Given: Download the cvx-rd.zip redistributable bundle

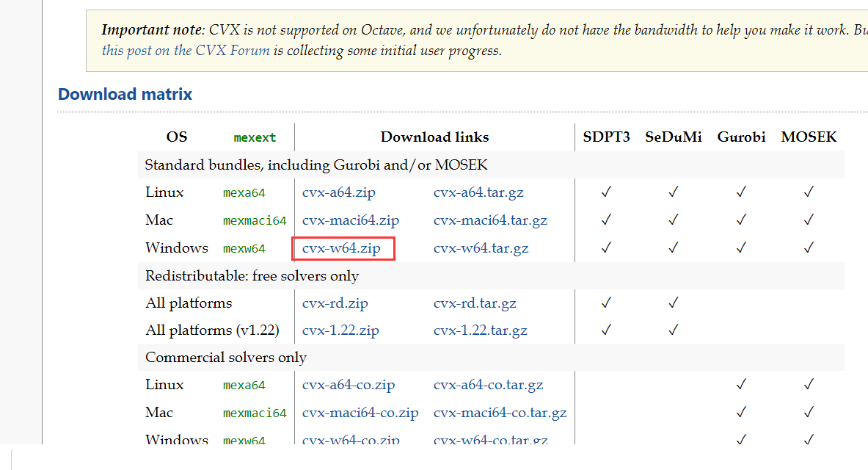Looking at the screenshot, I should tap(335, 303).
